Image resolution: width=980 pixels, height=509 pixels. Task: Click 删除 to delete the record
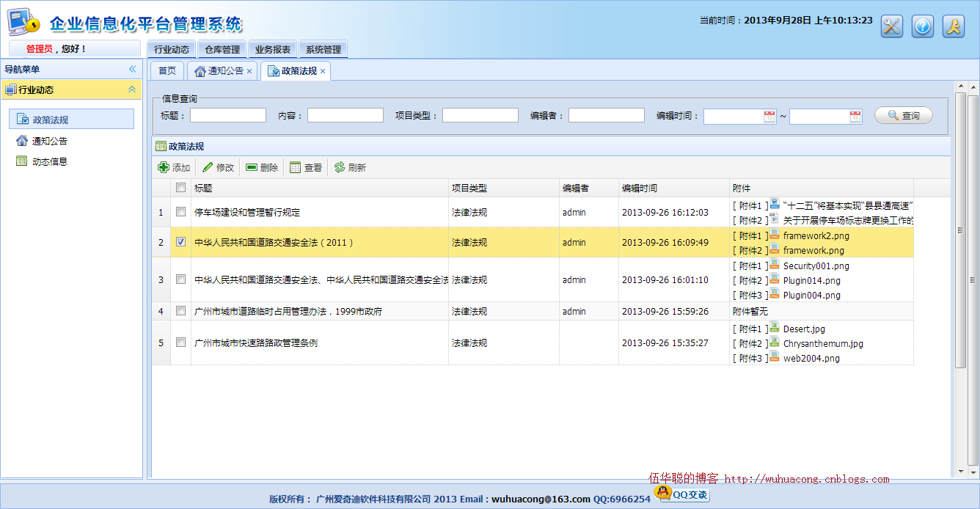pyautogui.click(x=262, y=167)
